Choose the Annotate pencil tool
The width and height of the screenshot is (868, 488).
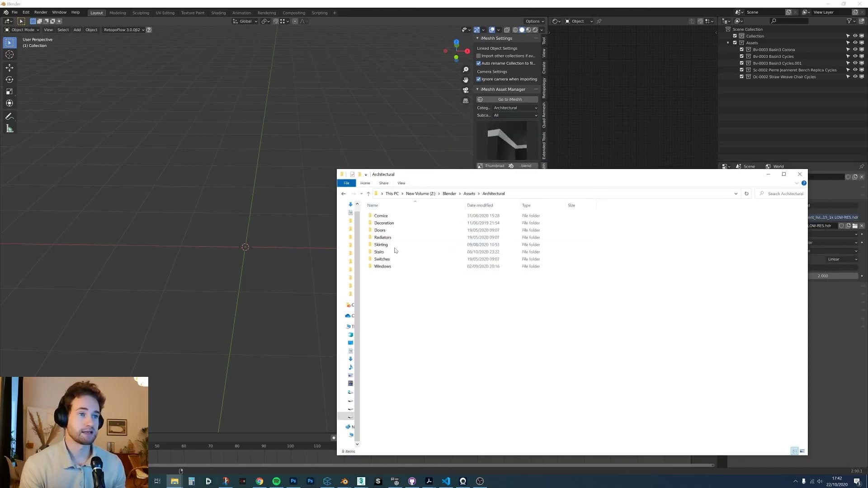coord(9,117)
